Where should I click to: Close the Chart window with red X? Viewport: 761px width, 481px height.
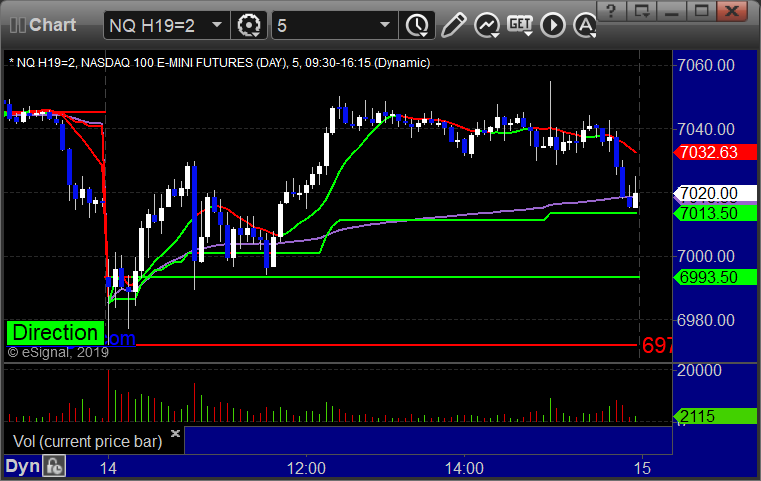[x=731, y=10]
